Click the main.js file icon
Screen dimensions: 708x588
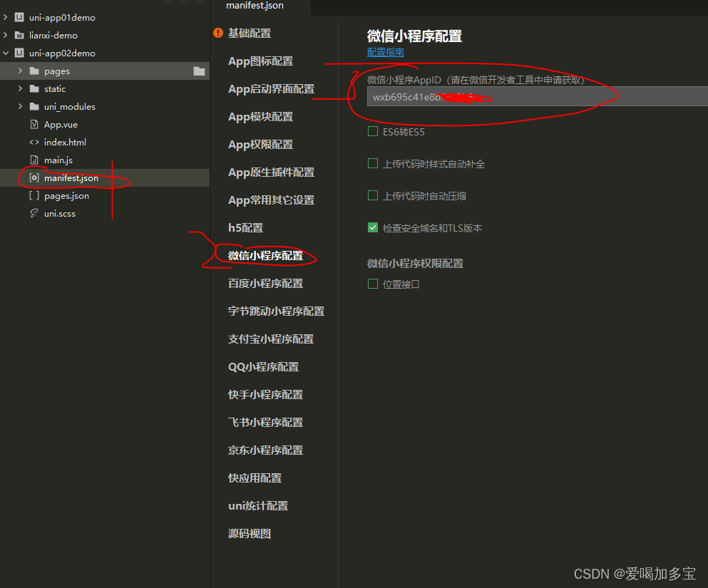(x=34, y=160)
